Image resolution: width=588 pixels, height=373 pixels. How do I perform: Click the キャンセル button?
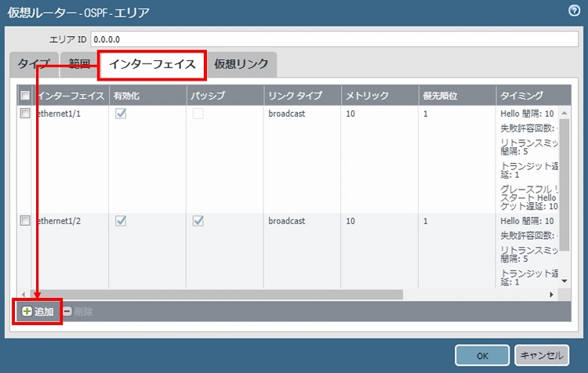pyautogui.click(x=540, y=355)
